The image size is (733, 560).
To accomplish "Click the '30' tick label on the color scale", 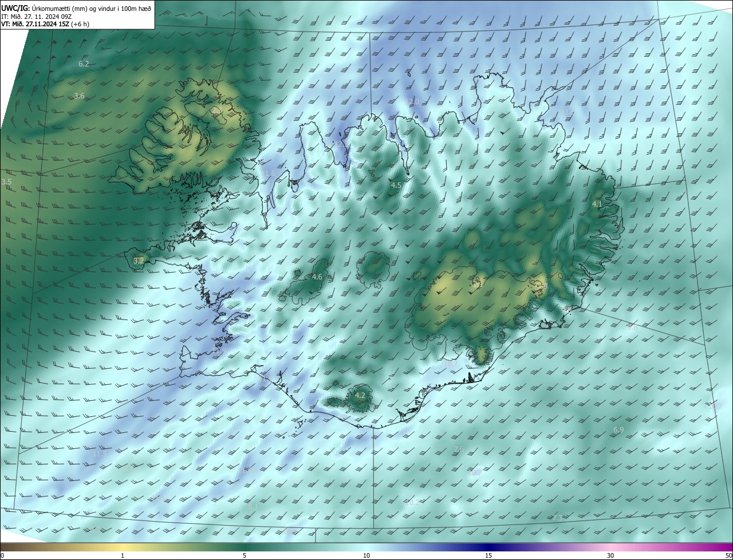I will (610, 555).
